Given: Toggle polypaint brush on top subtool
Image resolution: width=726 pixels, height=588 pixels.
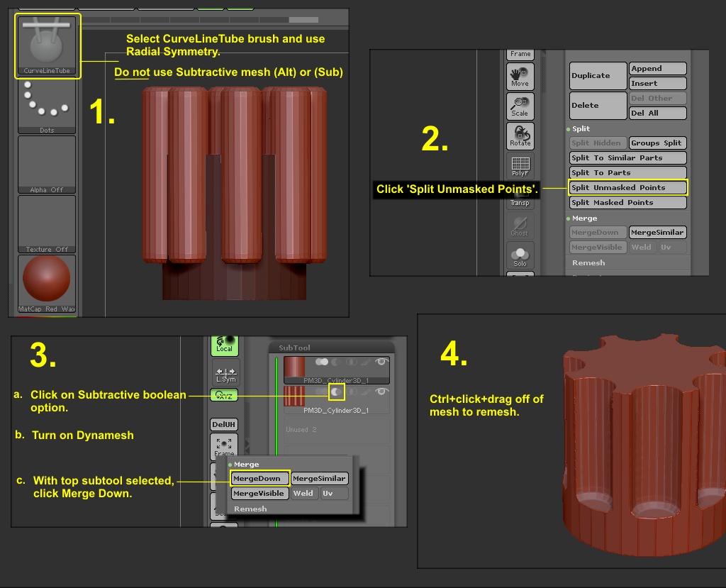Looking at the screenshot, I should [366, 362].
